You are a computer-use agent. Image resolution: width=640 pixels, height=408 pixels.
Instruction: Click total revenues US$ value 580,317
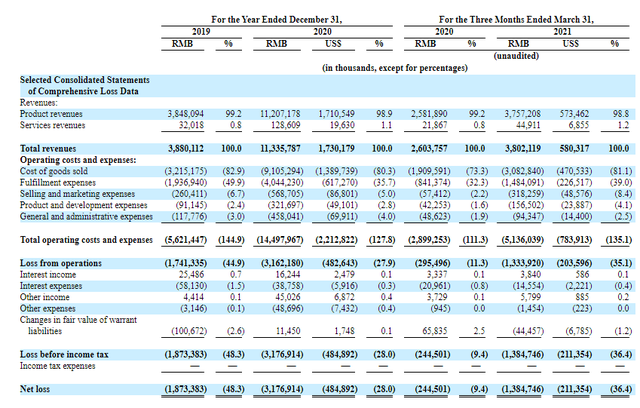point(574,149)
